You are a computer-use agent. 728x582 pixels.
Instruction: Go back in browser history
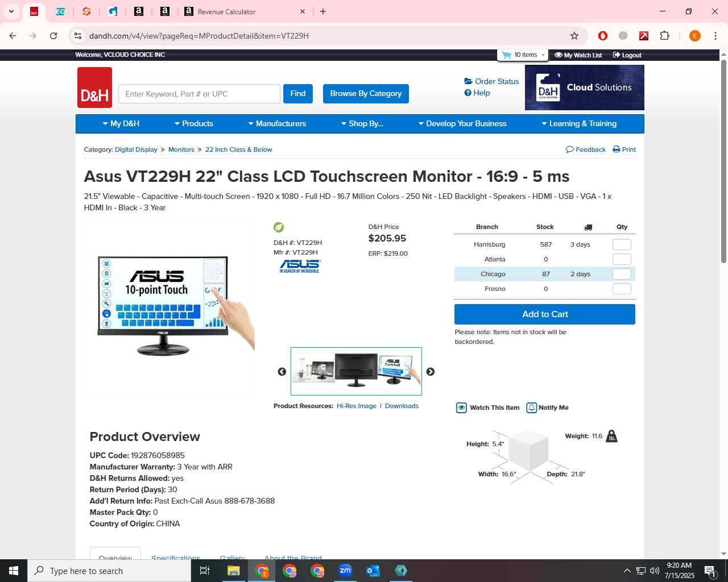(x=13, y=36)
